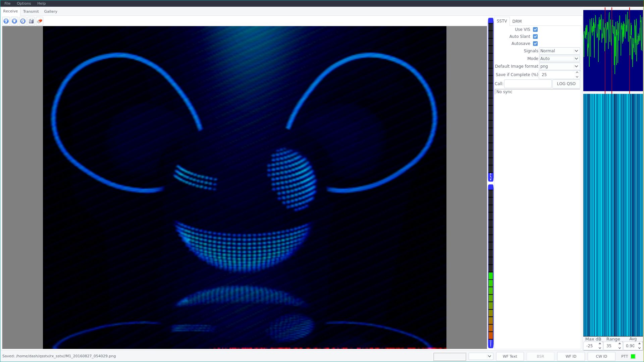Click the resync receiver icon

(23, 21)
